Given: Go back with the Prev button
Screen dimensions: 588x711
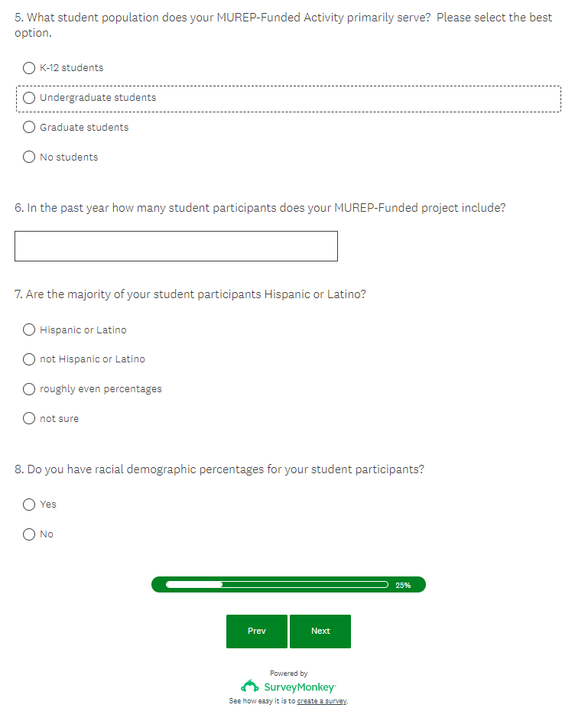Looking at the screenshot, I should [257, 631].
